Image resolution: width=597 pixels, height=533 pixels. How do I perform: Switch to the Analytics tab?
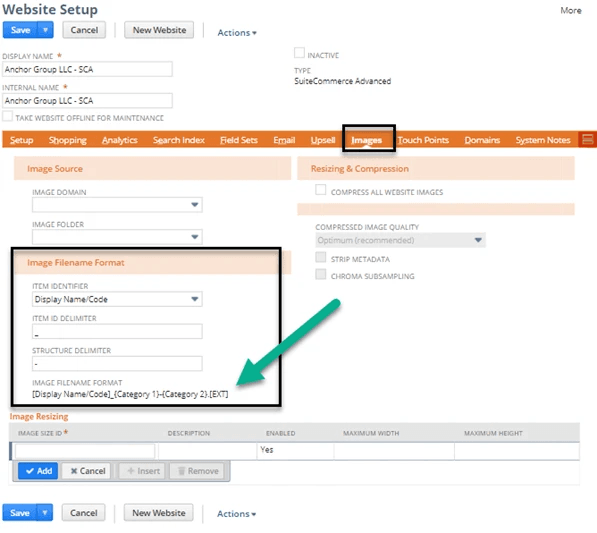coord(120,140)
